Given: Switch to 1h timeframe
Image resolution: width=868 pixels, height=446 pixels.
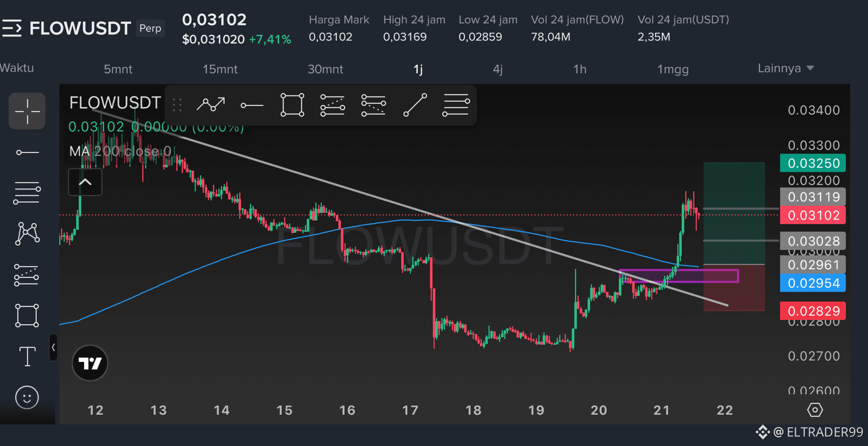Looking at the screenshot, I should click(x=580, y=69).
